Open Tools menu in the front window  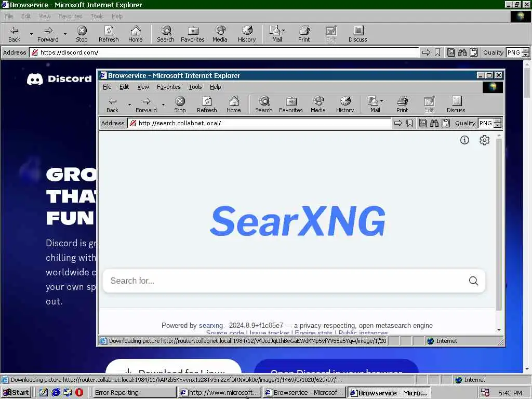click(x=195, y=87)
